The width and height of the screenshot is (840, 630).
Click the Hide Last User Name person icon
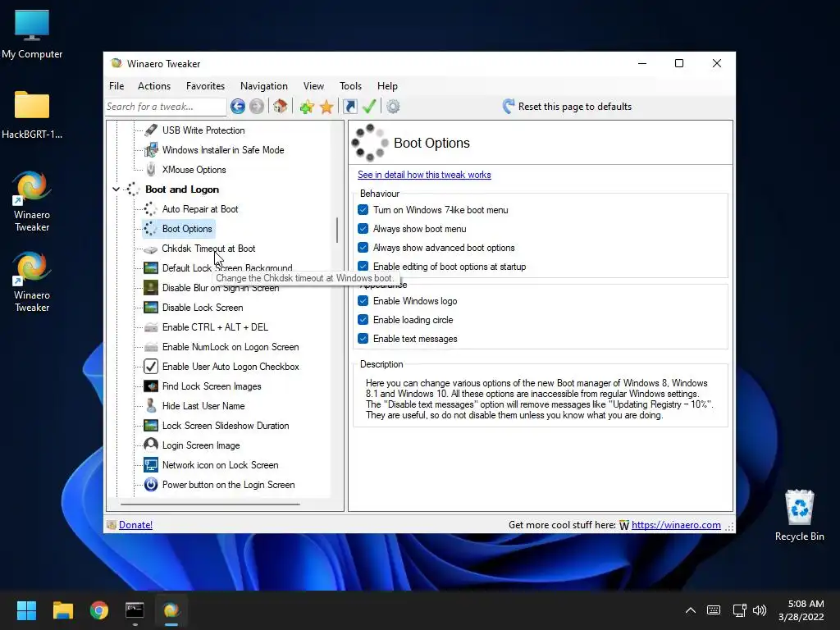(151, 405)
